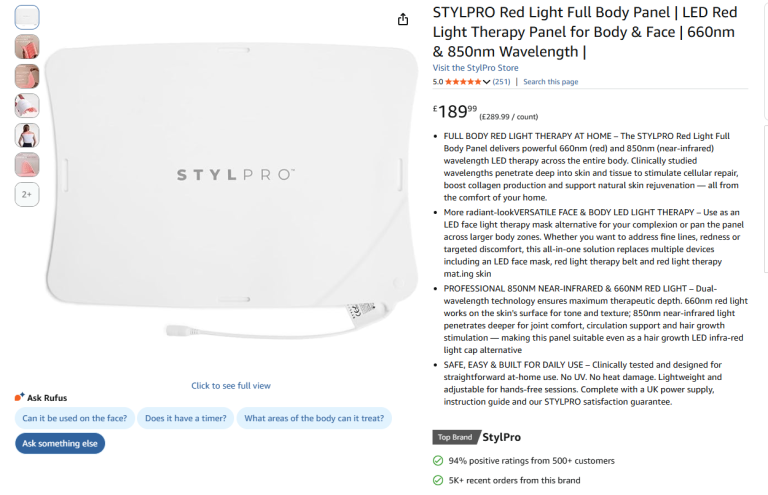This screenshot has height=495, width=768.
Task: Click the Top Brand badge
Action: click(x=455, y=437)
